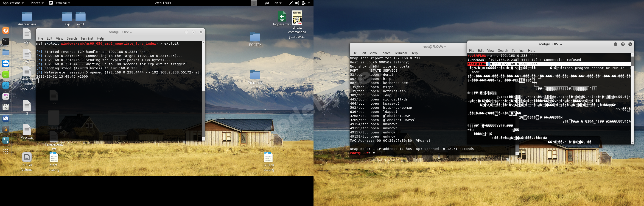The width and height of the screenshot is (644, 206).
Task: Launch the Terminal from the dock
Action: tap(6, 41)
